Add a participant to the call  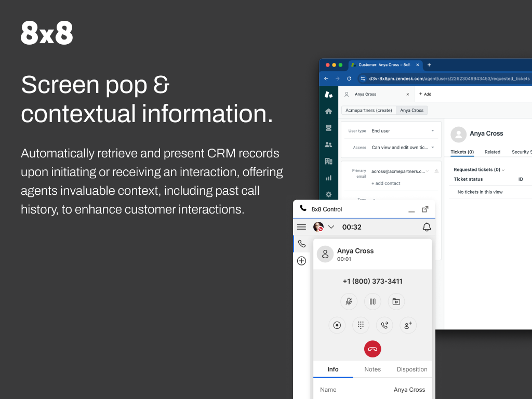[408, 325]
